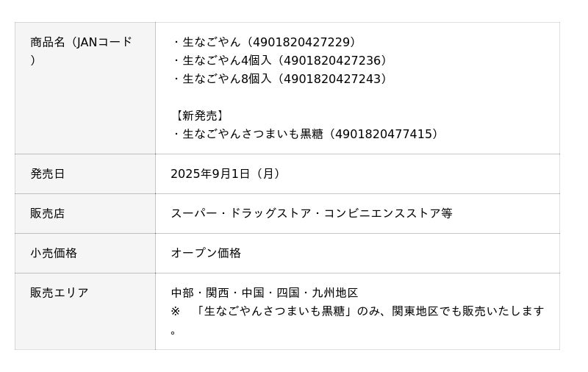Screen dimensions: 588x372
Task: Click JAN code 4901820427236
Action: tap(334, 61)
